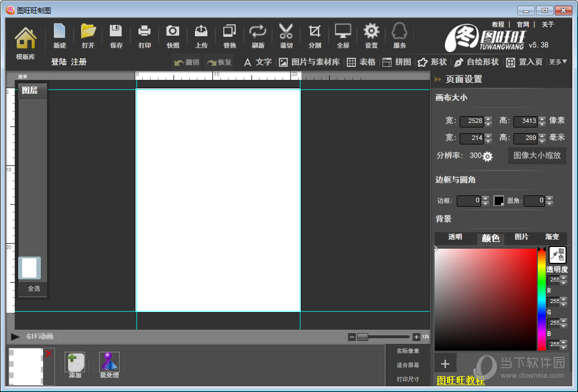Open the black border color swatch
Viewport: 578px width, 392px height.
[x=498, y=201]
